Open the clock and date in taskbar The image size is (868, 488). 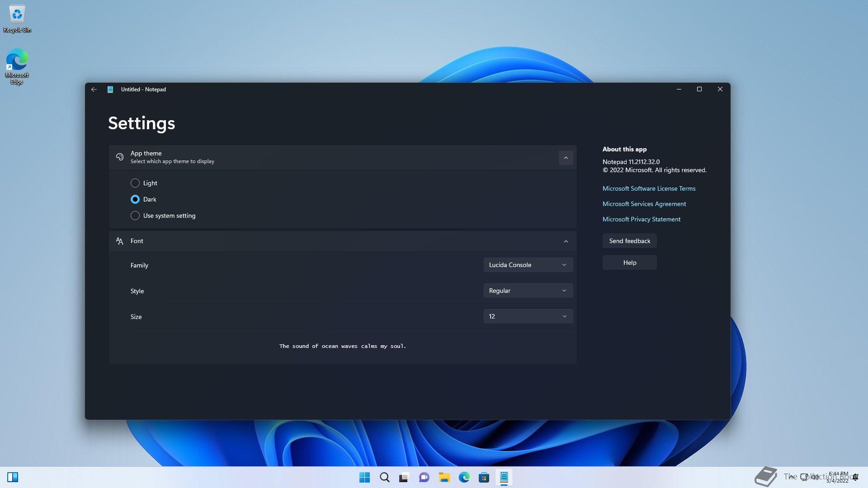click(x=838, y=477)
